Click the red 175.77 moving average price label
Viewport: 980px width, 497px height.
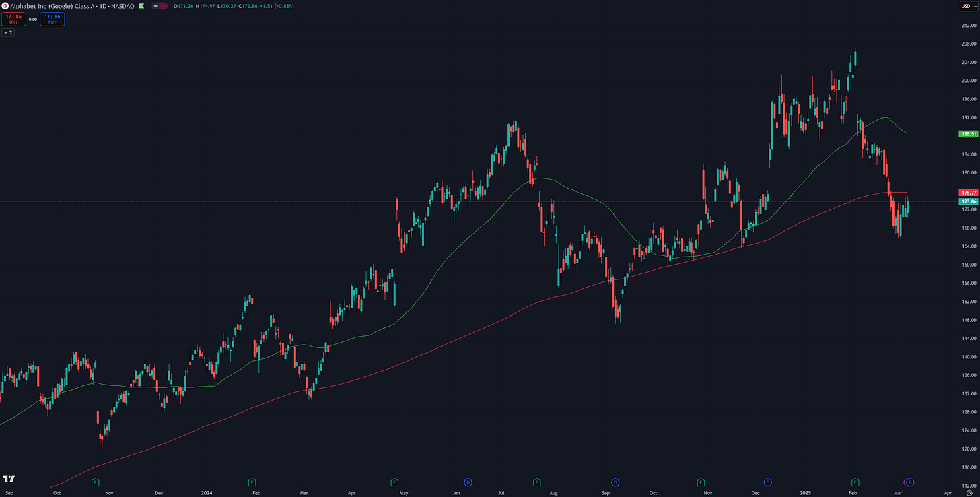pyautogui.click(x=967, y=193)
